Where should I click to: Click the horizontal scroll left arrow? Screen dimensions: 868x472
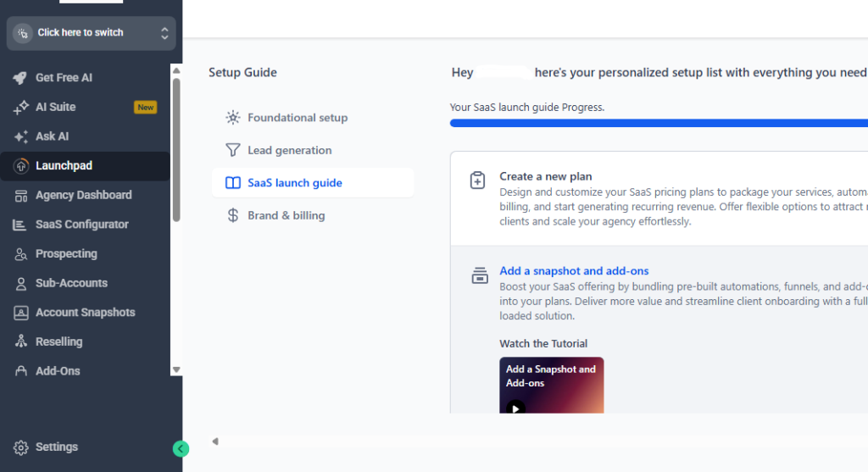pyautogui.click(x=215, y=441)
